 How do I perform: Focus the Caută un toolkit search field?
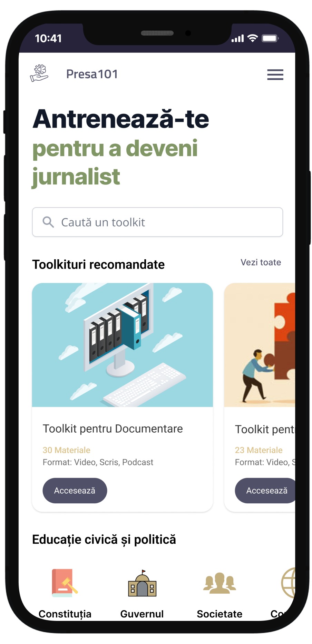[x=166, y=222]
